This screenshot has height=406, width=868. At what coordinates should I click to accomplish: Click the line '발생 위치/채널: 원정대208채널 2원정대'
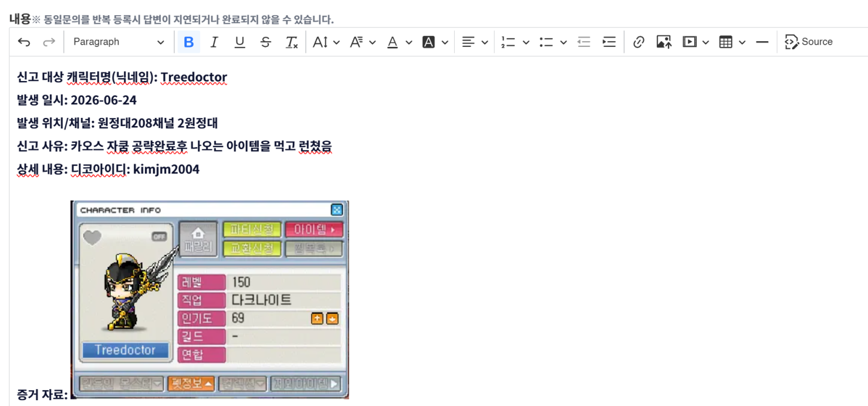(117, 123)
